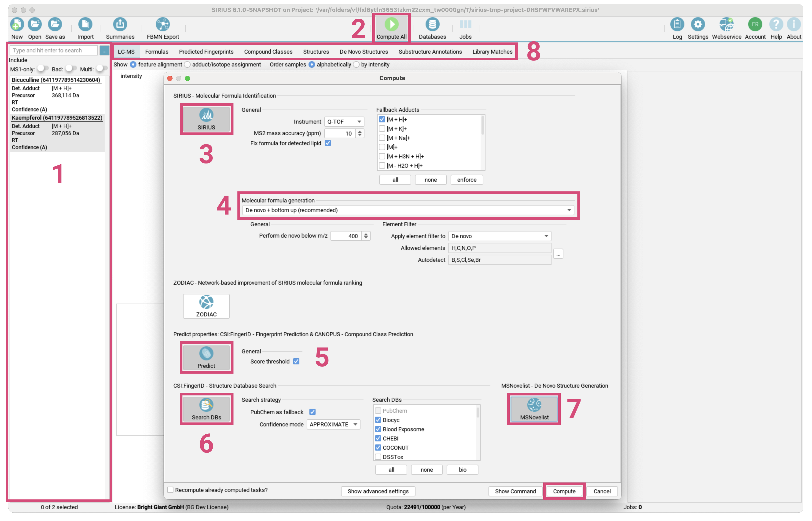Click the Save as toolbar icon

click(x=55, y=24)
